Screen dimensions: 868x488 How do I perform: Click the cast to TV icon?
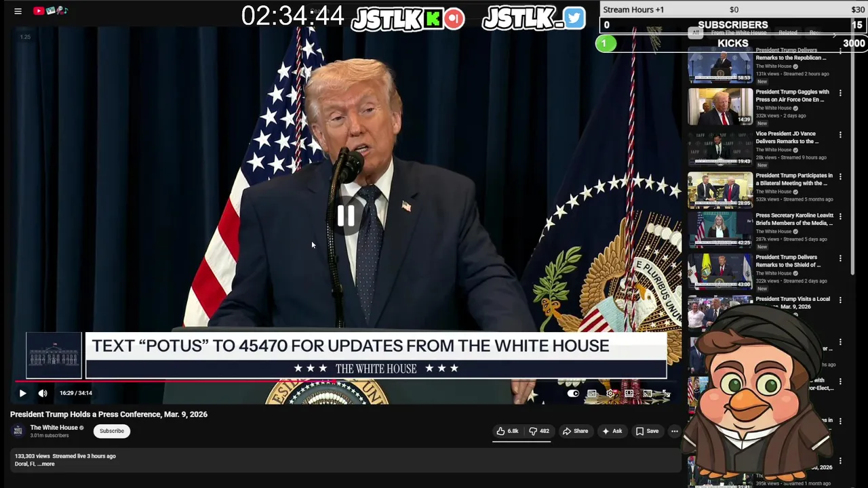pyautogui.click(x=648, y=393)
